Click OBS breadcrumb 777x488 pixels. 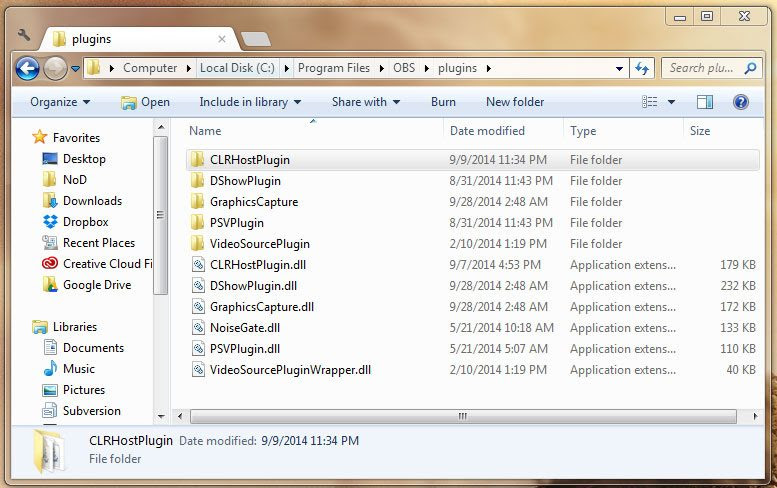pyautogui.click(x=404, y=68)
